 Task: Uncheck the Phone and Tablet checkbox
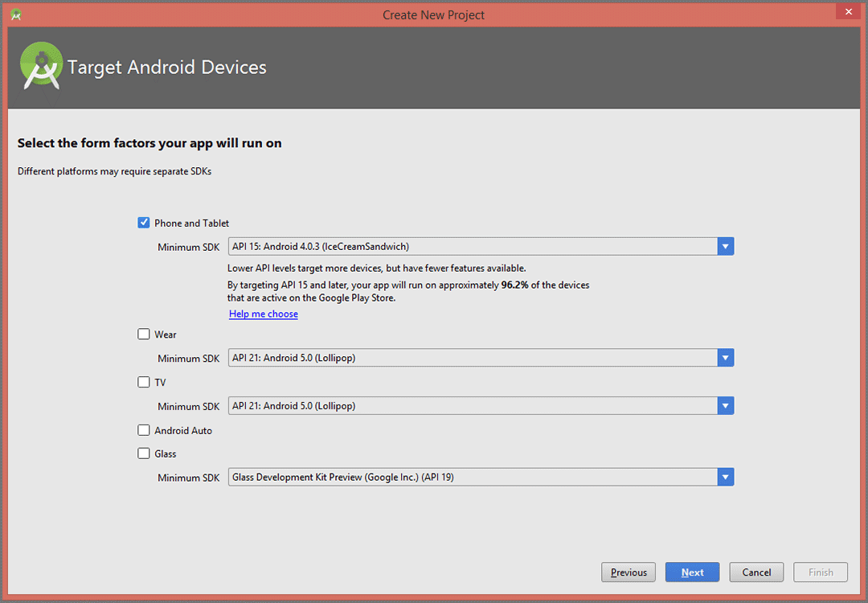[x=143, y=223]
